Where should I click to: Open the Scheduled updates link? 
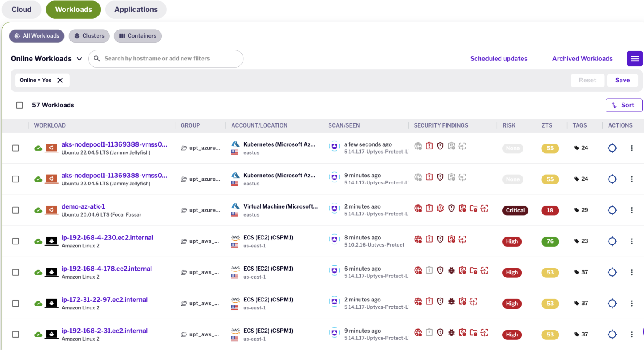pos(498,59)
